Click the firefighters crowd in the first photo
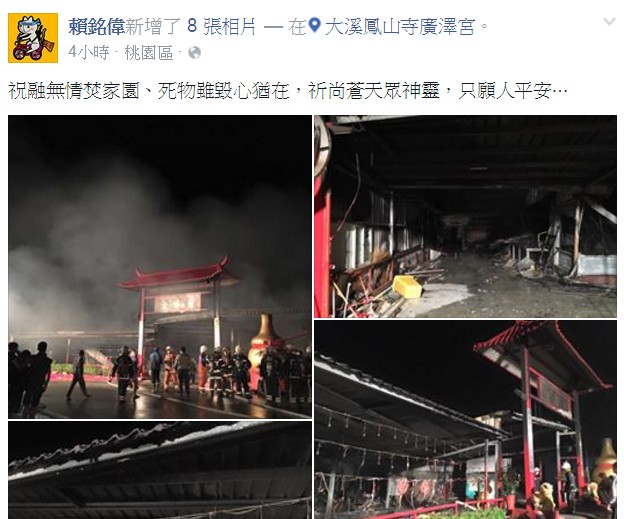The width and height of the screenshot is (624, 519). tap(223, 372)
